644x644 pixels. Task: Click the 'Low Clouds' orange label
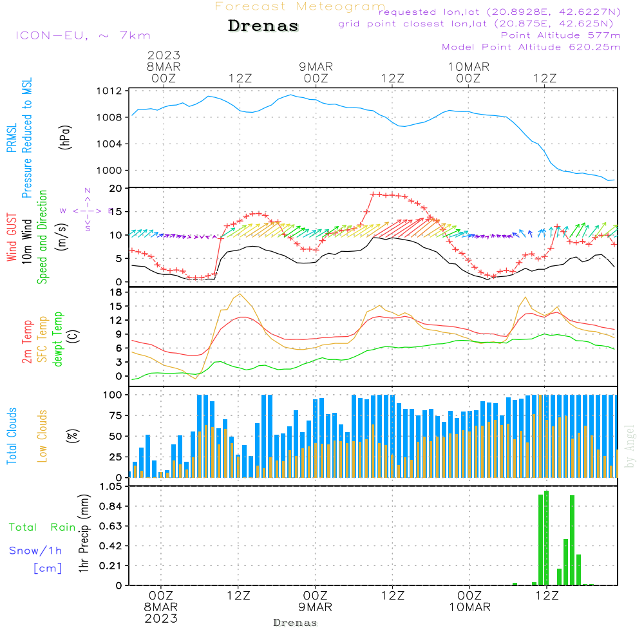click(x=43, y=436)
